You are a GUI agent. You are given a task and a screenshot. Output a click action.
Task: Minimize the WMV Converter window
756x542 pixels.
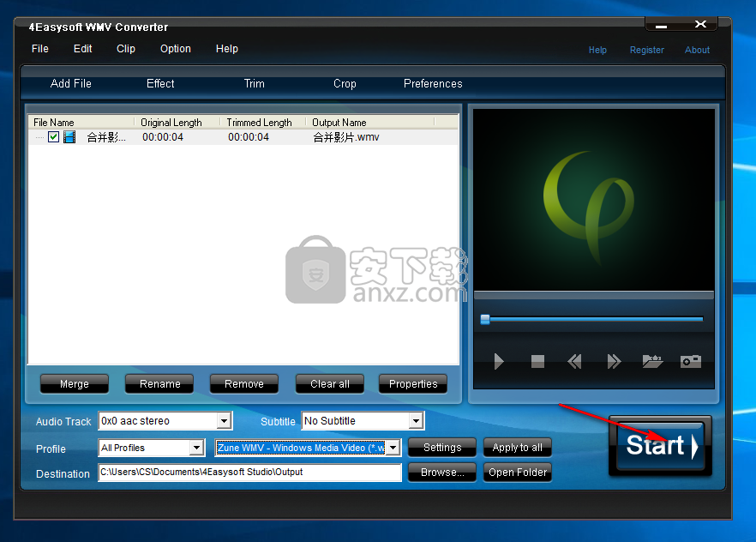click(662, 26)
